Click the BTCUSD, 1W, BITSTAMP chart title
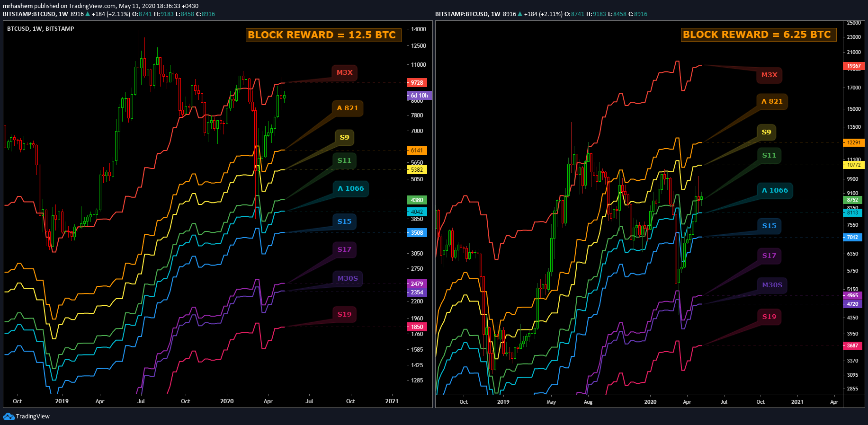This screenshot has width=868, height=425. pos(41,29)
